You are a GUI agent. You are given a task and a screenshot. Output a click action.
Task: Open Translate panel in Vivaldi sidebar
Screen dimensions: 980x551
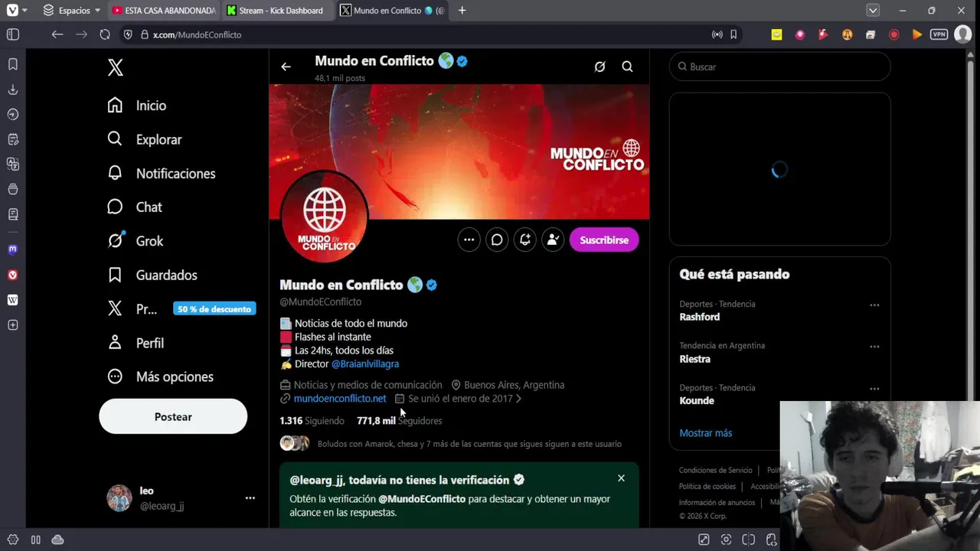pos(13,164)
